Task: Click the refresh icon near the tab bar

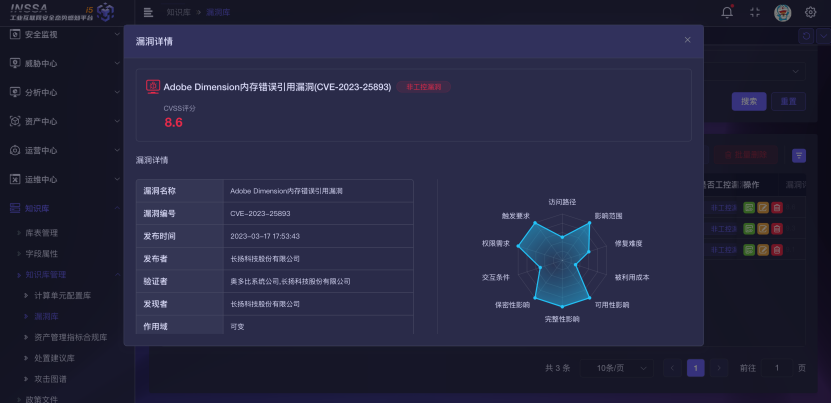Action: pyautogui.click(x=806, y=36)
